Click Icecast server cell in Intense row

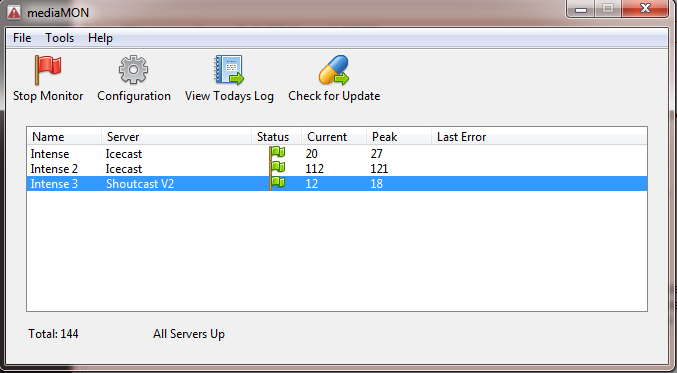(x=123, y=154)
